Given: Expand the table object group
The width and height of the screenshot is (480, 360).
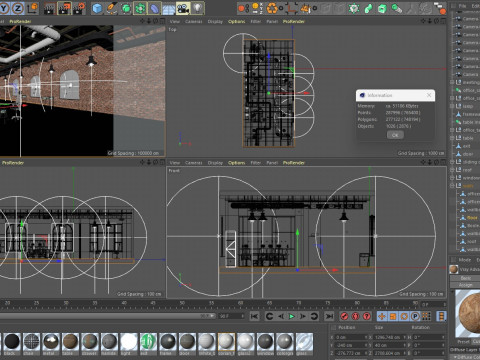Looking at the screenshot, I should [x=452, y=138].
